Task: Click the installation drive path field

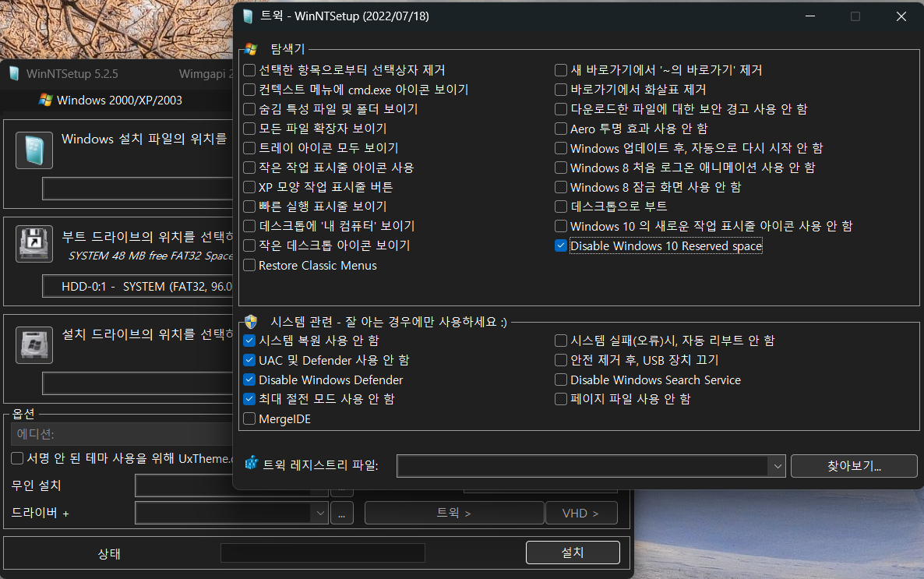Action: [x=138, y=384]
